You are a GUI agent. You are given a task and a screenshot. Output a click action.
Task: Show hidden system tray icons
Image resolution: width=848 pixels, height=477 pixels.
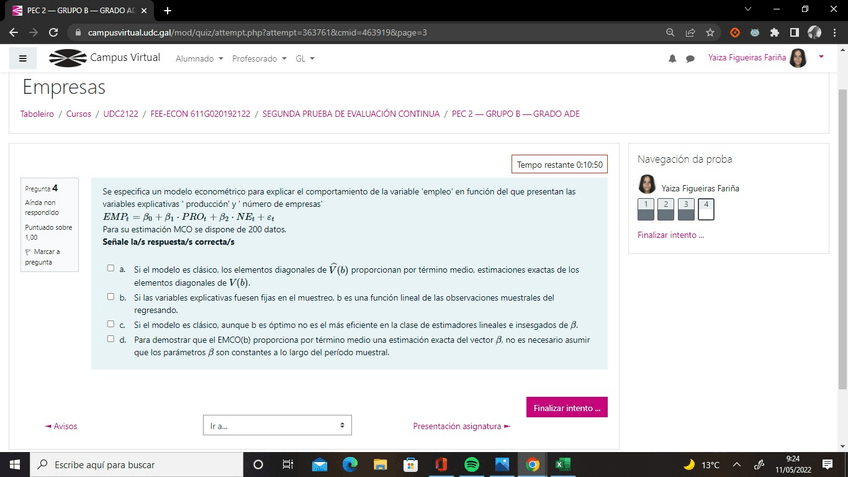click(737, 465)
